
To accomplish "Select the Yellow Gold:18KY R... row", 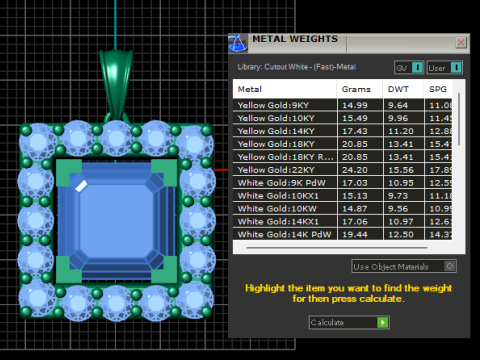I will tap(342, 157).
